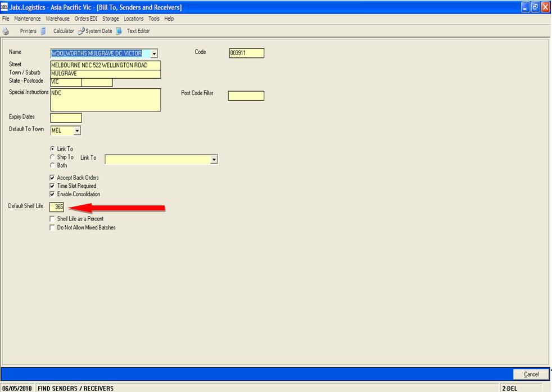Image resolution: width=552 pixels, height=392 pixels.
Task: Click the Special Instructions text area
Action: (106, 100)
